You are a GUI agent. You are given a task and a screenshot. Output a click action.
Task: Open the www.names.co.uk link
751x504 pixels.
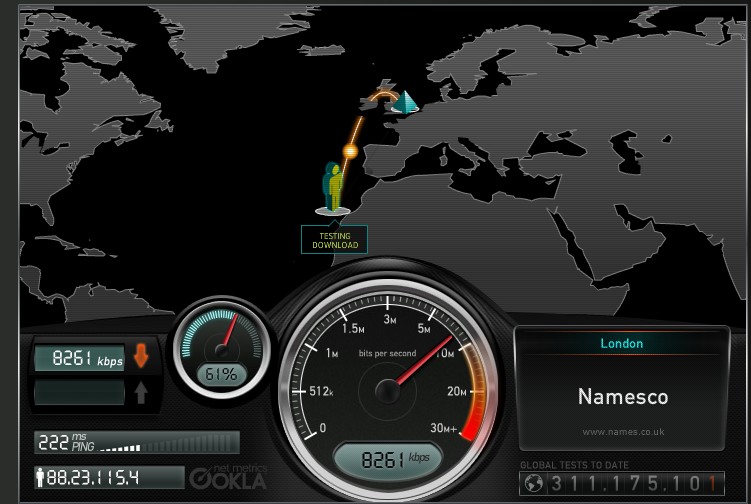click(x=622, y=431)
